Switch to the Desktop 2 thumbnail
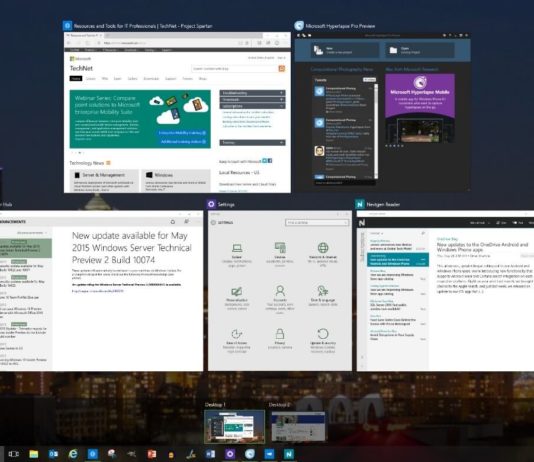This screenshot has width=534, height=462. tap(298, 426)
